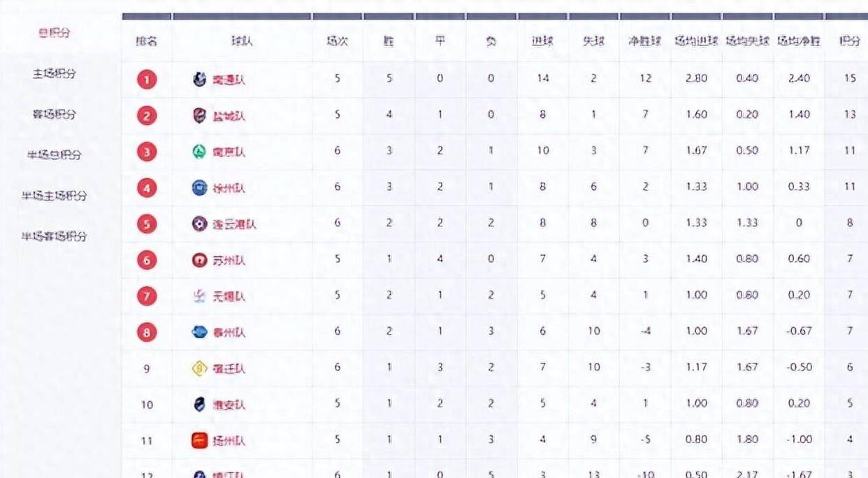The image size is (868, 478).
Task: Open the 淮安队 team name link
Action: click(x=230, y=405)
